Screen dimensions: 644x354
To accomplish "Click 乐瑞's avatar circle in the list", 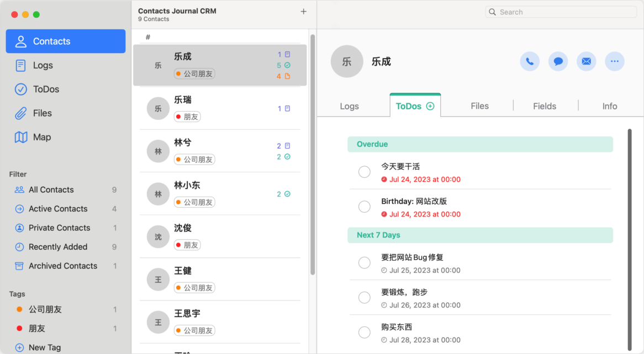I will (158, 108).
